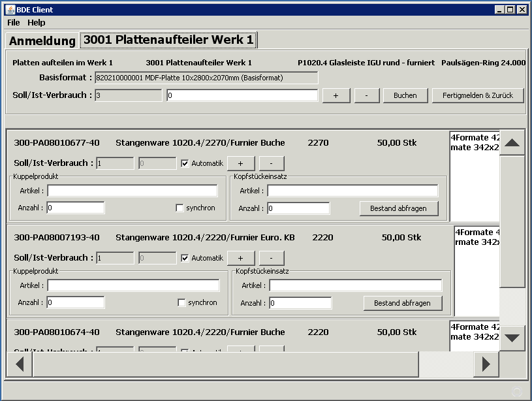Open the File menu
This screenshot has width=532, height=401.
pyautogui.click(x=14, y=22)
